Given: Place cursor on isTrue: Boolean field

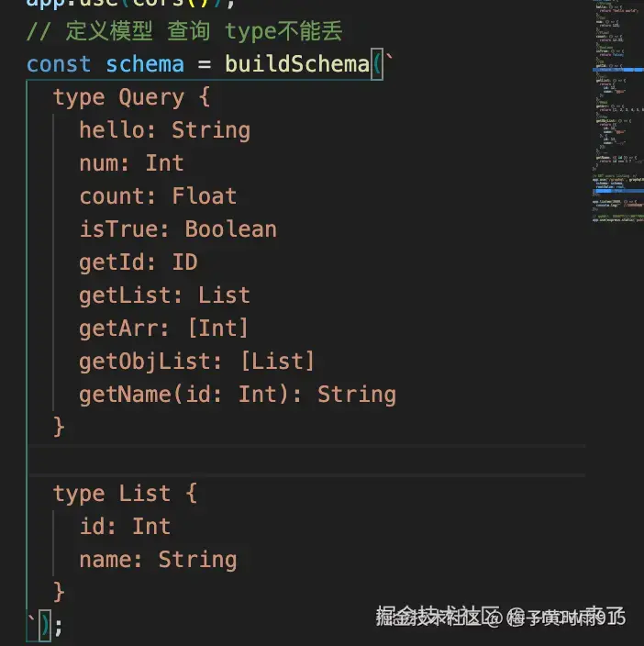Looking at the screenshot, I should click(177, 229).
